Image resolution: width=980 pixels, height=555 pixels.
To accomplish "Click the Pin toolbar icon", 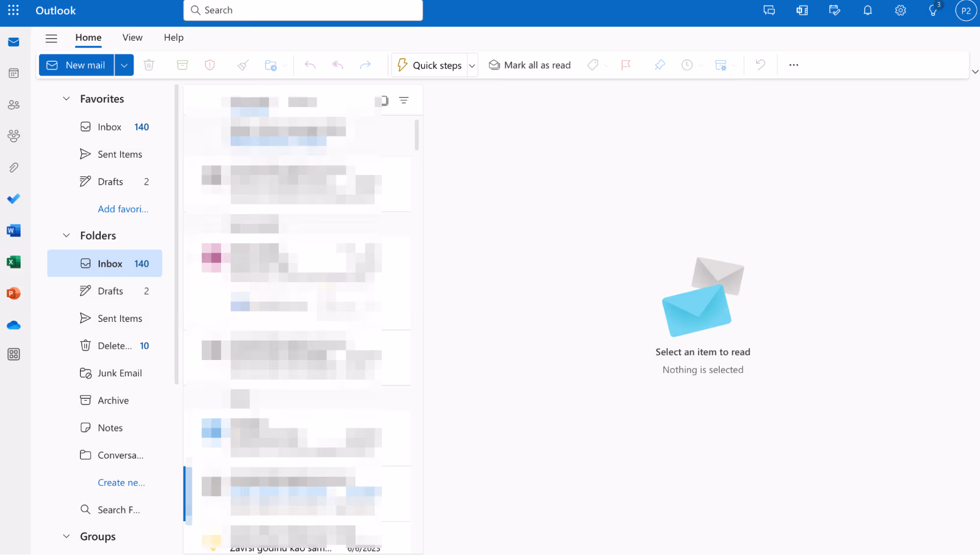I will click(x=659, y=65).
